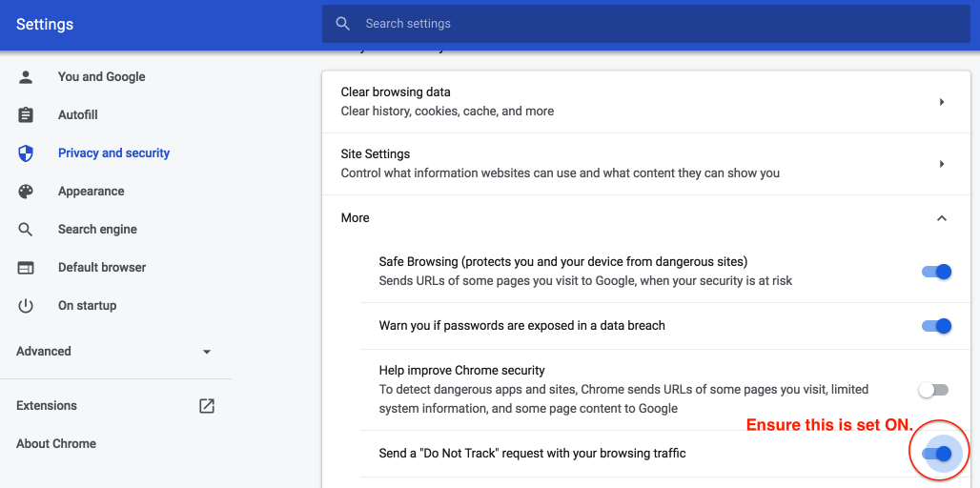Click the Extensions external-link icon
The image size is (980, 488).
[x=207, y=405]
